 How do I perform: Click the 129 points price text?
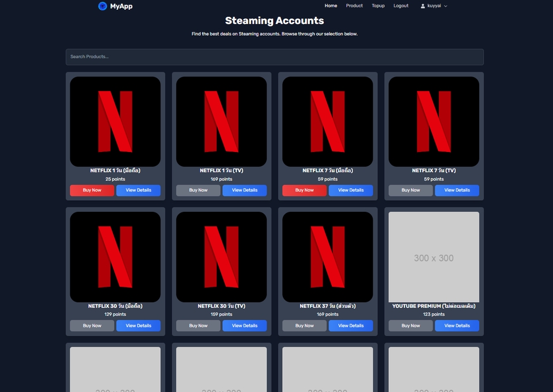115,314
